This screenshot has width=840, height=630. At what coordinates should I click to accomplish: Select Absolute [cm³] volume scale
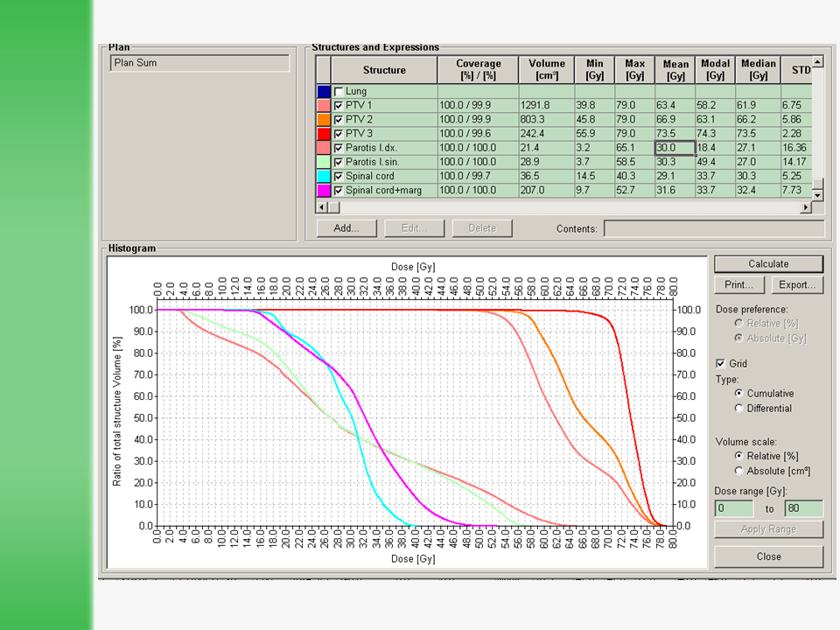click(x=739, y=471)
